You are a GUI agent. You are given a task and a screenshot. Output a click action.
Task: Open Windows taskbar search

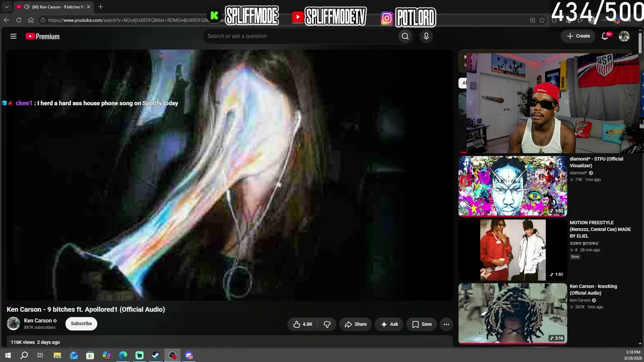(x=24, y=355)
